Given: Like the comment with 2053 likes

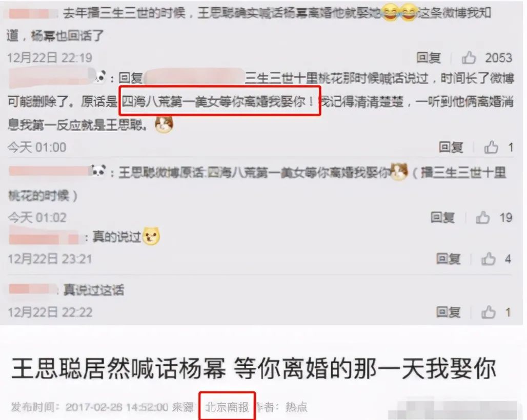Looking at the screenshot, I should click(x=469, y=58).
